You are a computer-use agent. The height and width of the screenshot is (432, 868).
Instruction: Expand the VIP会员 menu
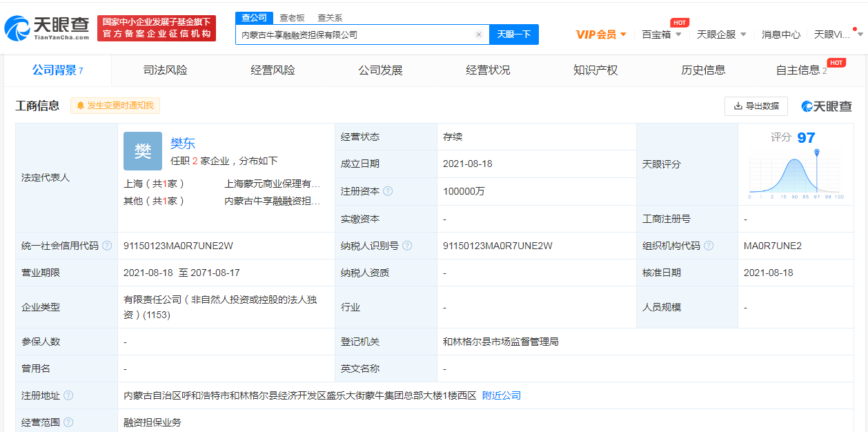[601, 35]
